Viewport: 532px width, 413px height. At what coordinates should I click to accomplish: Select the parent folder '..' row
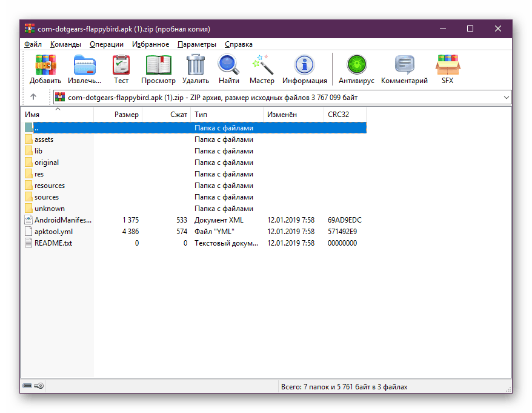pyautogui.click(x=196, y=128)
